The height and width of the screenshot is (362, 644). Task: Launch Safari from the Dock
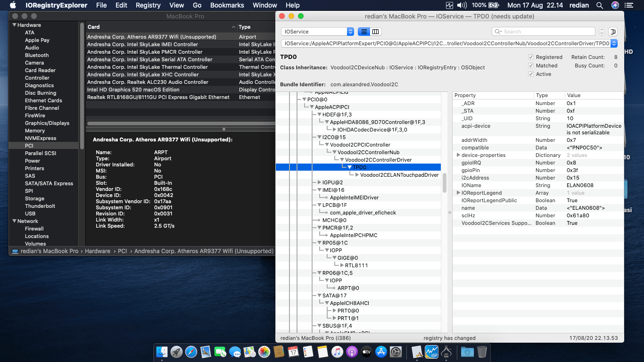(x=191, y=352)
